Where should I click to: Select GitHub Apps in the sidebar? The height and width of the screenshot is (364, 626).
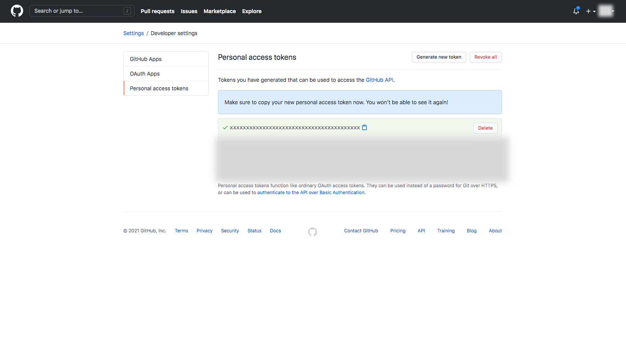tap(166, 59)
